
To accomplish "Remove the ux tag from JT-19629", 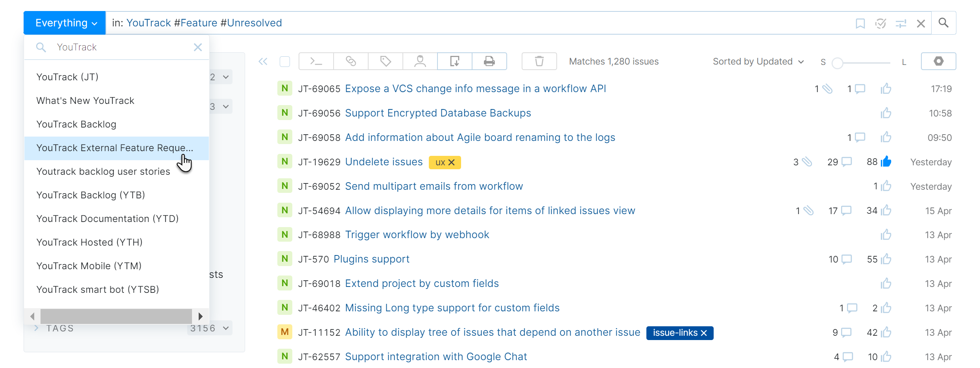I will (452, 162).
